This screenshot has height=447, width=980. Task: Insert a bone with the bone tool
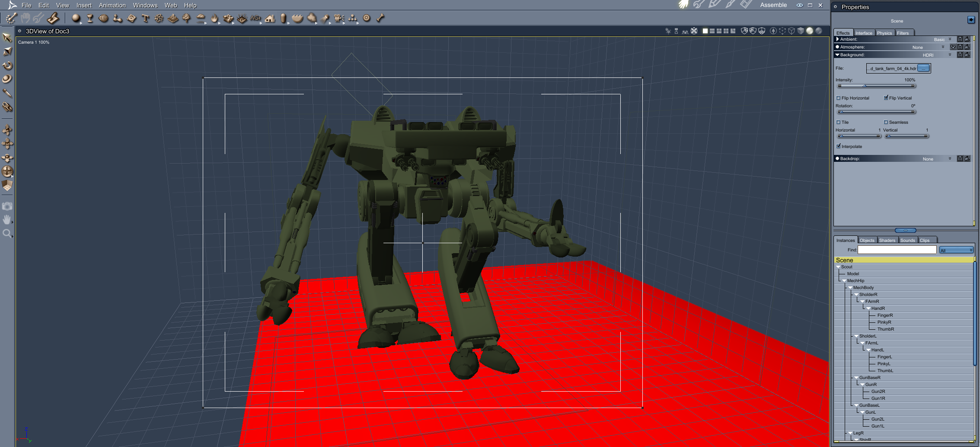(x=380, y=18)
